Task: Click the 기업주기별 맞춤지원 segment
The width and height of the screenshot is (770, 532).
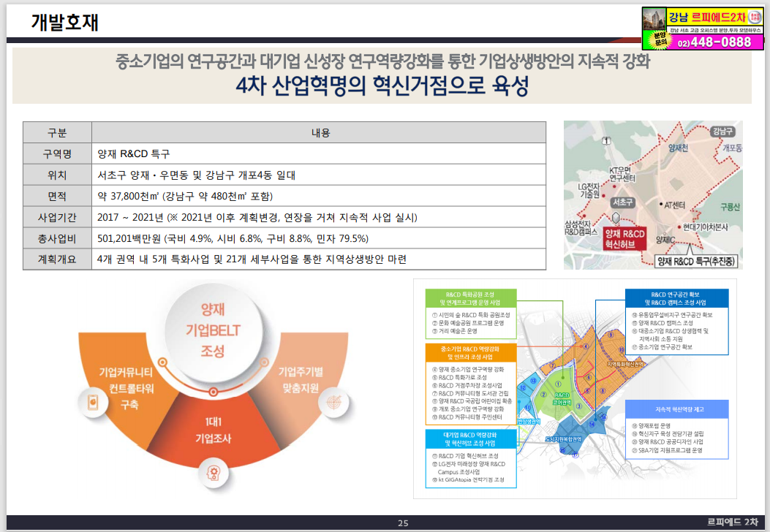Action: pos(301,380)
